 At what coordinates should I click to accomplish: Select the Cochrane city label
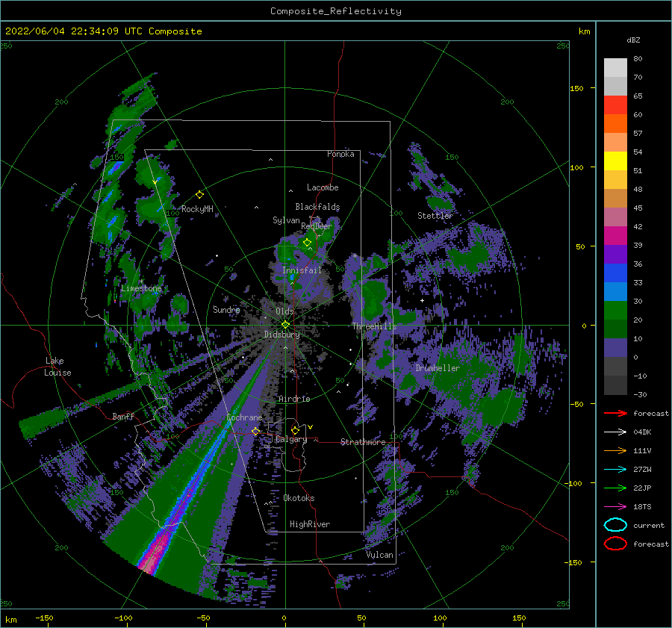pyautogui.click(x=244, y=417)
